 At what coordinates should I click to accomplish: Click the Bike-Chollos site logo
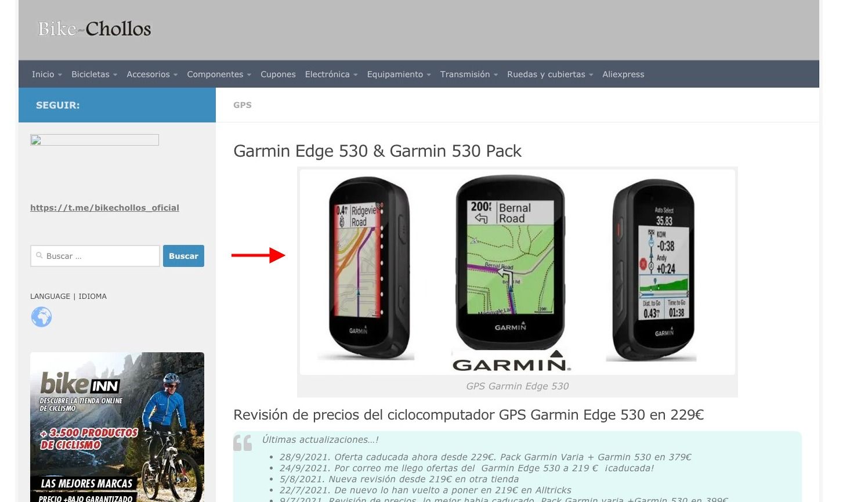pyautogui.click(x=95, y=28)
